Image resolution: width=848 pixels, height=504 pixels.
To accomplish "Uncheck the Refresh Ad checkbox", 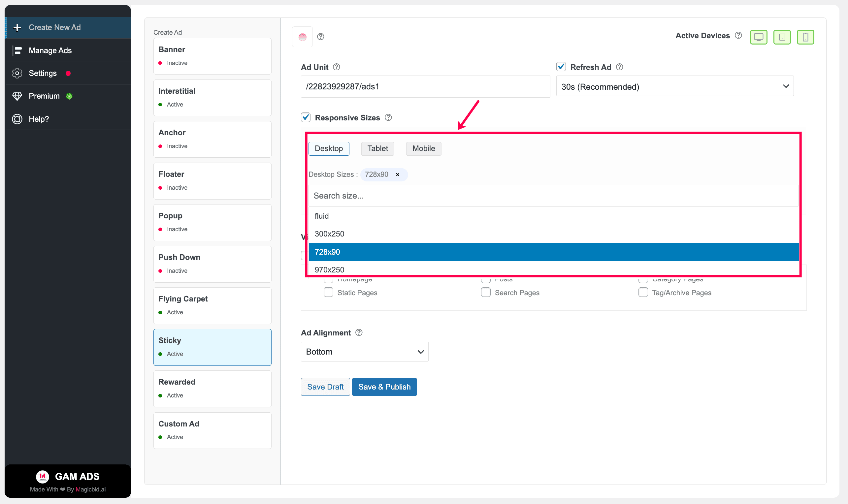I will [x=561, y=67].
